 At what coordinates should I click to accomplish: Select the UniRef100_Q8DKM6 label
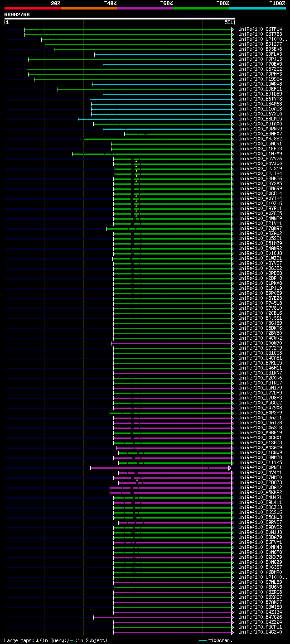coord(261,328)
